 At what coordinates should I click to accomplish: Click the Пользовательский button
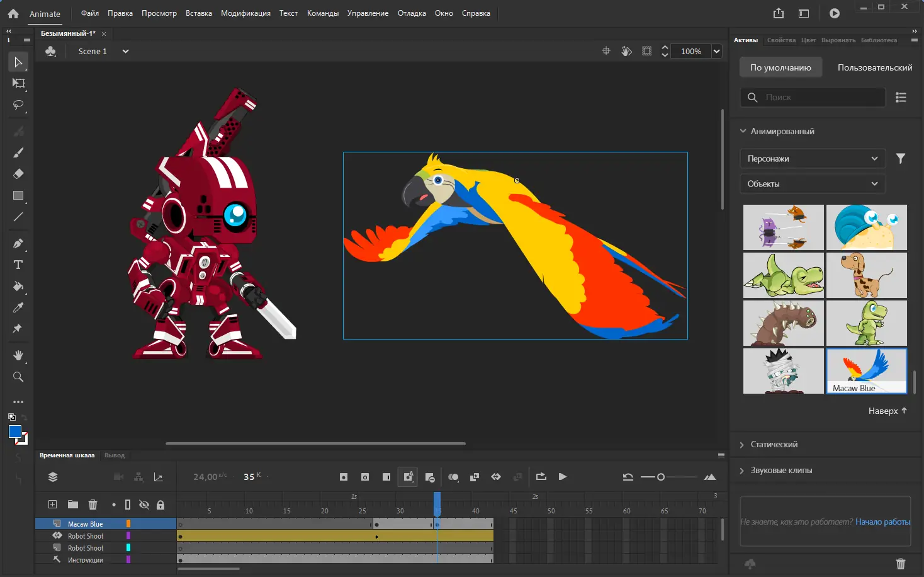(x=874, y=67)
